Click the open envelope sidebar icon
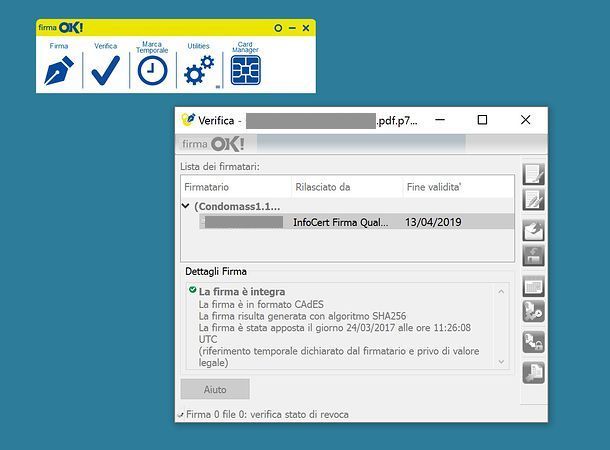This screenshot has width=610, height=450. [x=533, y=231]
